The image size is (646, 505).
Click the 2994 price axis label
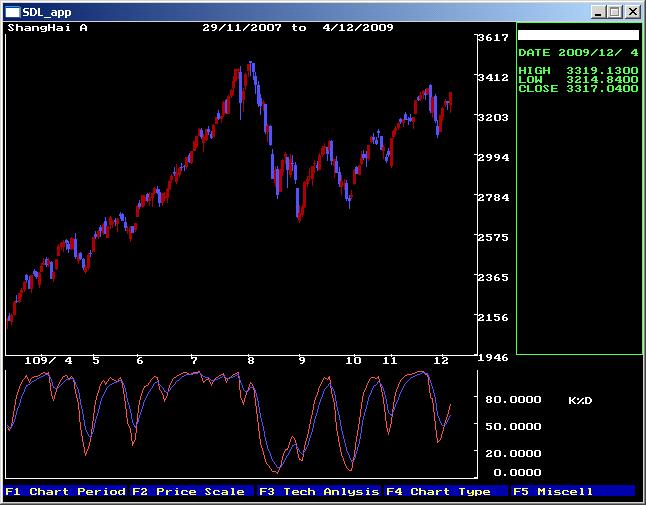(x=493, y=157)
